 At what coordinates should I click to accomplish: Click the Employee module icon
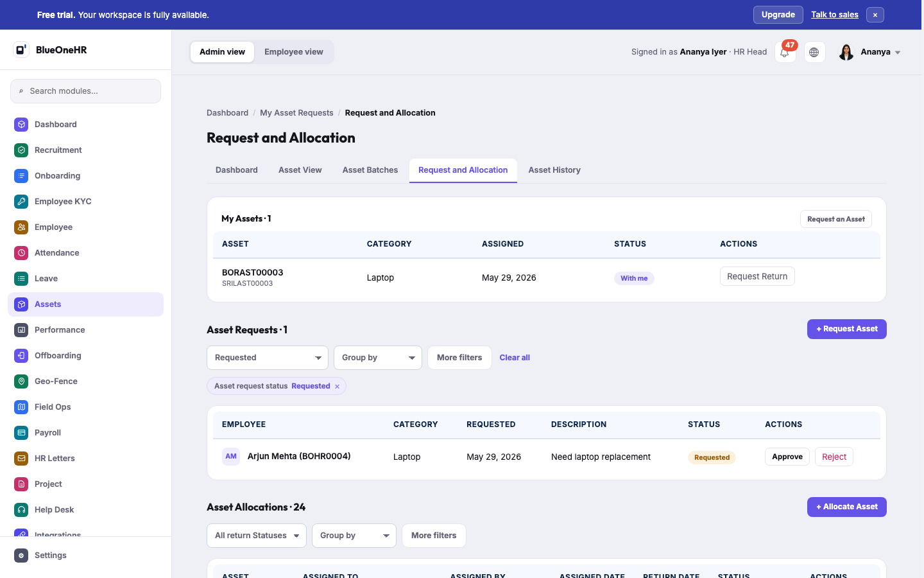pos(21,227)
